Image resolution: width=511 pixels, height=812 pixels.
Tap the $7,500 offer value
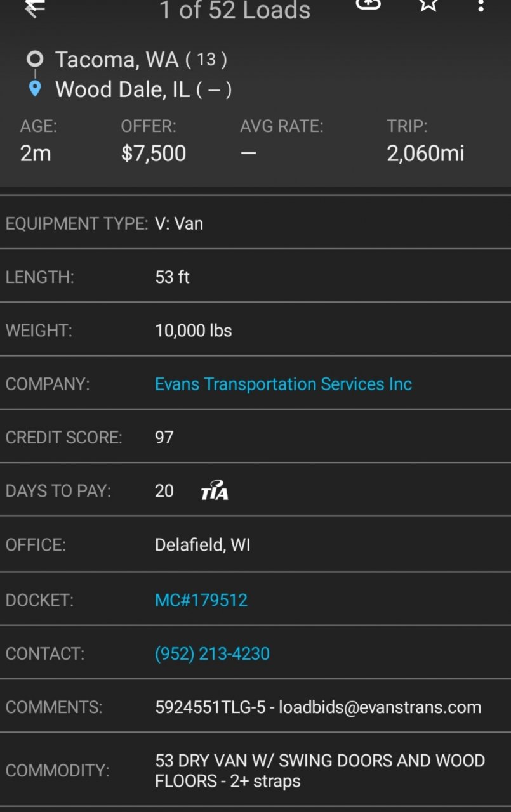(154, 154)
